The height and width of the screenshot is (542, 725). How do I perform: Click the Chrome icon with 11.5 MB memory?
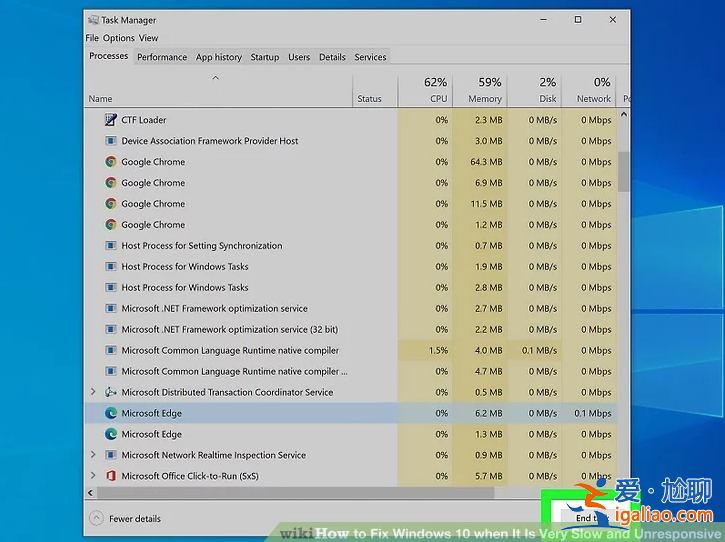click(x=111, y=203)
